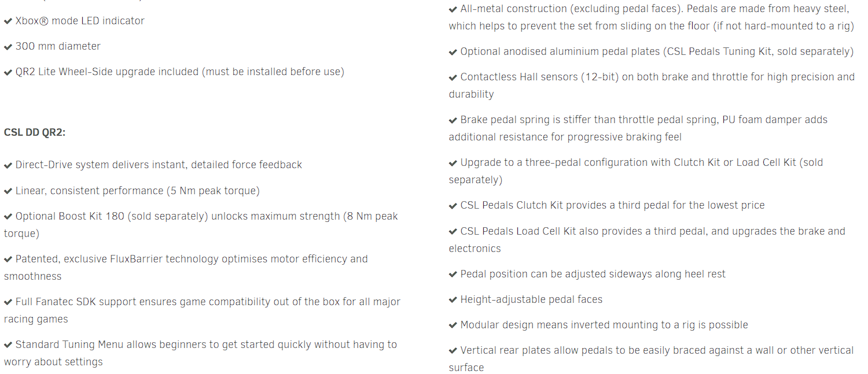Click checkmark before Contactless Hall sensors

click(x=453, y=77)
